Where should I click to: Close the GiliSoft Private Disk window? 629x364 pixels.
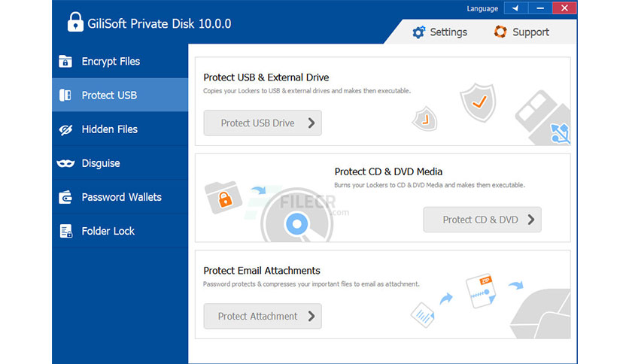pyautogui.click(x=564, y=8)
